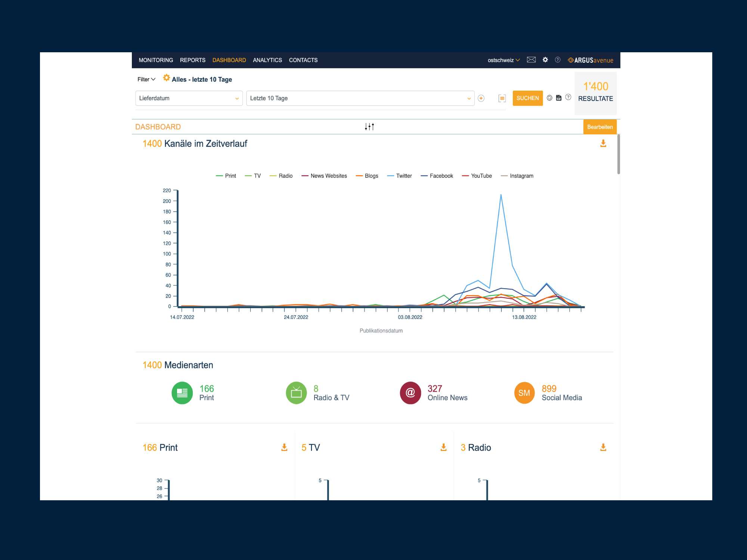Click the dashboard sliders adjust icon
Image resolution: width=747 pixels, height=560 pixels.
click(369, 127)
